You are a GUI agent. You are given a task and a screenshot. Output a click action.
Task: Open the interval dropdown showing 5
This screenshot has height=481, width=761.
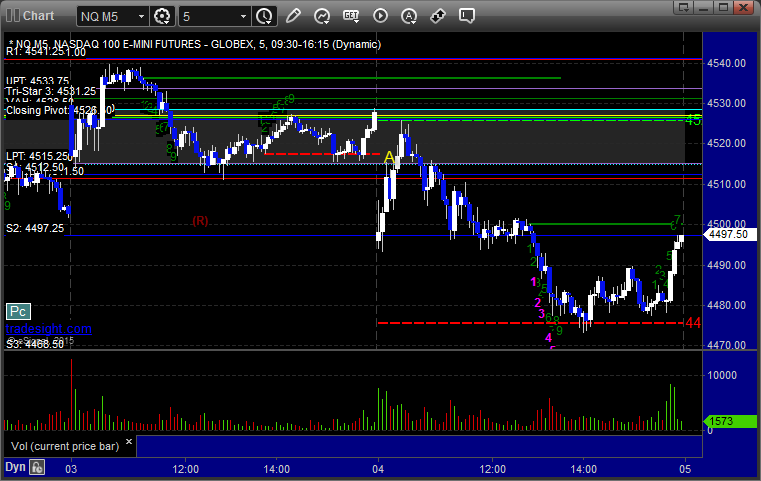(x=215, y=17)
